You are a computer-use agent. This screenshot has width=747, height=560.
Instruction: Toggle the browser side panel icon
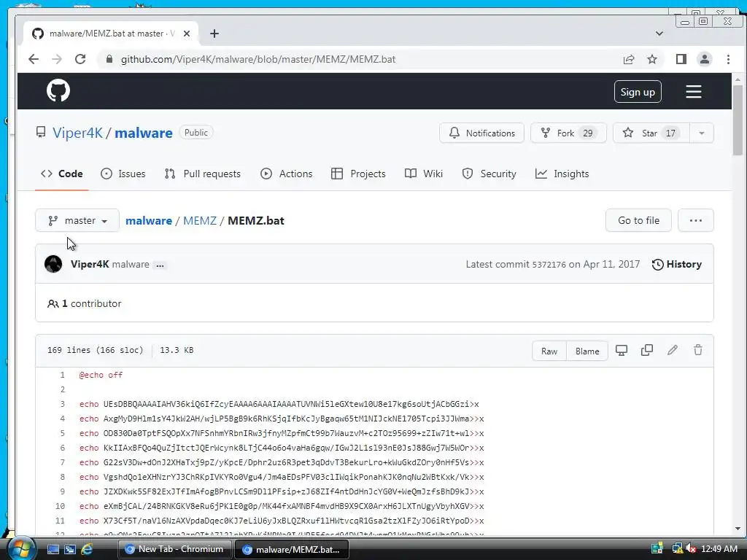click(x=681, y=59)
